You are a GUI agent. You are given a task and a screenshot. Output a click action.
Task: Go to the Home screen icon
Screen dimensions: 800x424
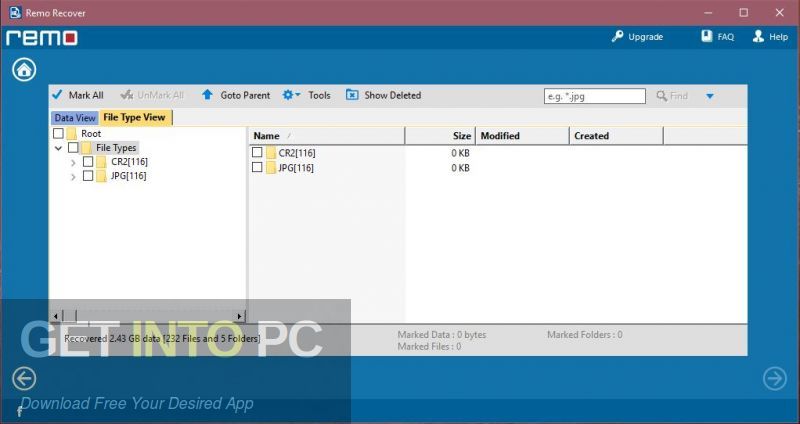pyautogui.click(x=24, y=69)
